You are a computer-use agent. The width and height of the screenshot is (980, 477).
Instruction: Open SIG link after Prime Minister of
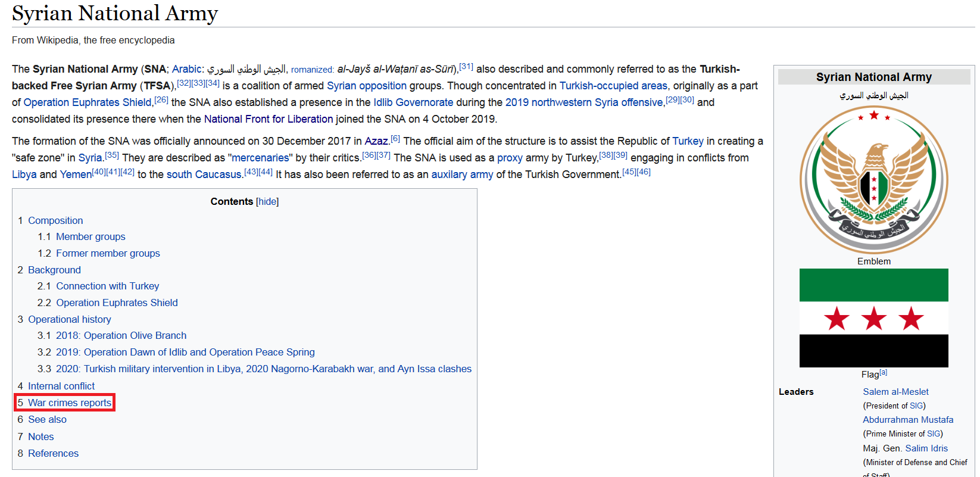pyautogui.click(x=934, y=434)
